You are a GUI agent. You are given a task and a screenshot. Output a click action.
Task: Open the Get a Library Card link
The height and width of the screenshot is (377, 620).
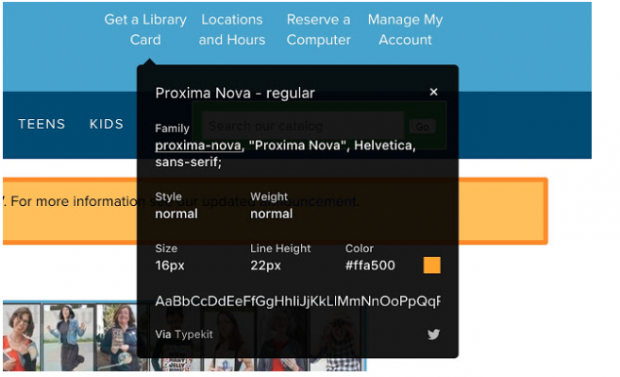coord(146,30)
